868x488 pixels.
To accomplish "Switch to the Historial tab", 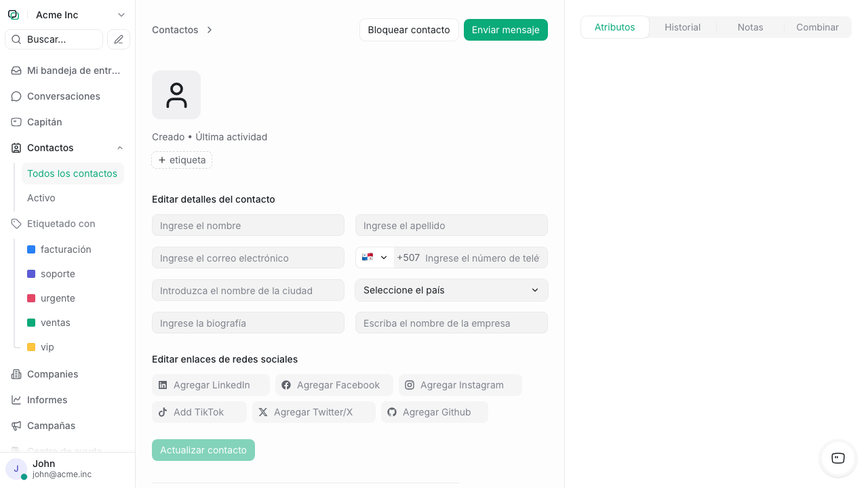I will [x=682, y=27].
